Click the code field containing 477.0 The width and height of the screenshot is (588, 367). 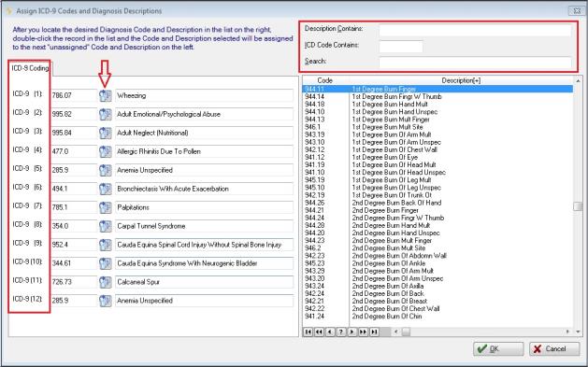[x=74, y=151]
